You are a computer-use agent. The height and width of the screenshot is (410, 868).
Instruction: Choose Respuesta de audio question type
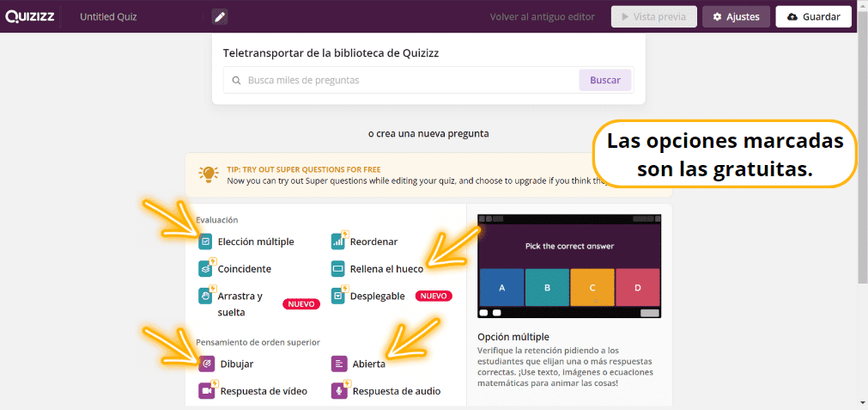(x=397, y=391)
